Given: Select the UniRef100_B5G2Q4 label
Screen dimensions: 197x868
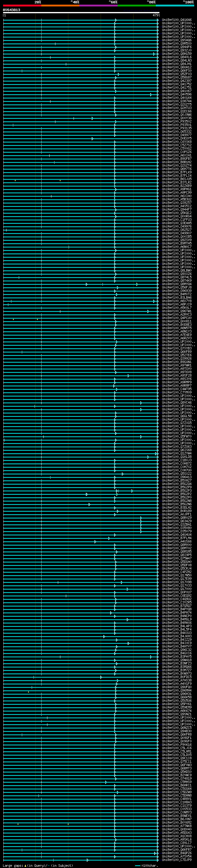Looking at the screenshot, I should pyautogui.click(x=177, y=484).
